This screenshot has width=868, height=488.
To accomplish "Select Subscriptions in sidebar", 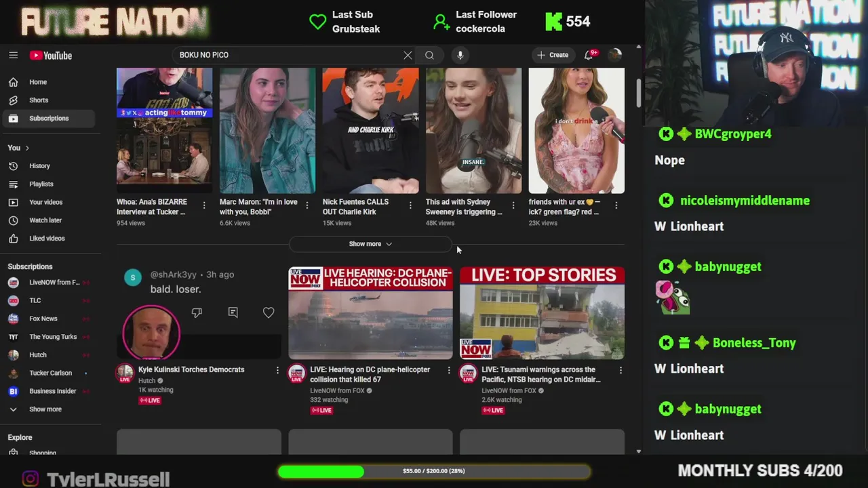I will 49,118.
